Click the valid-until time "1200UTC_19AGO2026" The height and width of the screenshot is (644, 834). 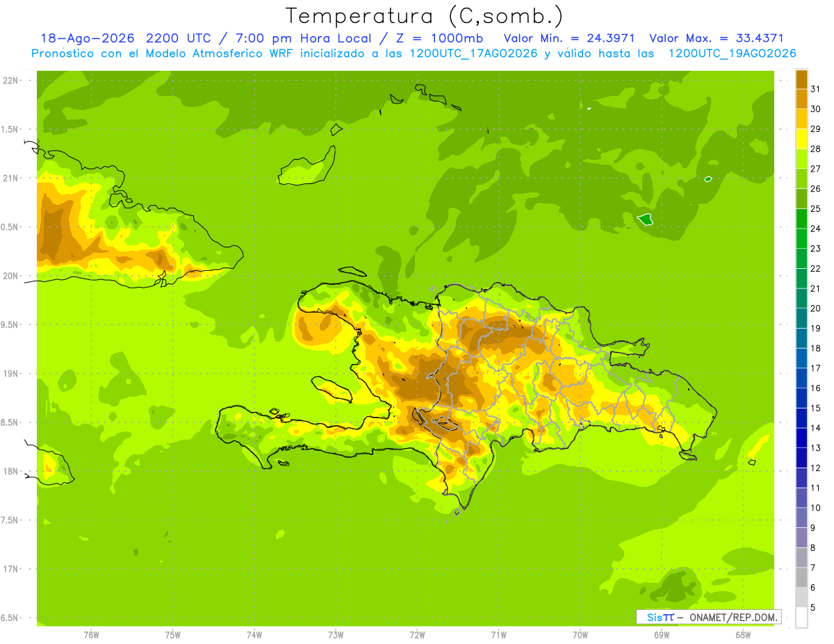coord(732,53)
